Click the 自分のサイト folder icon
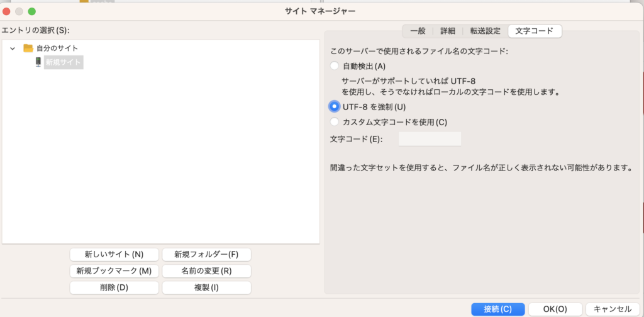 28,48
